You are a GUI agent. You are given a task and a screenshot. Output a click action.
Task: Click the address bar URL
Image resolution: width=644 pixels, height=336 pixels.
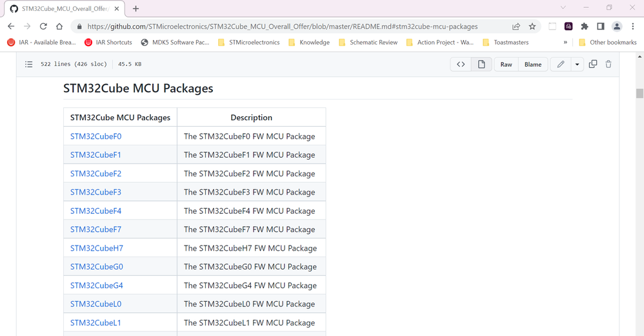282,26
